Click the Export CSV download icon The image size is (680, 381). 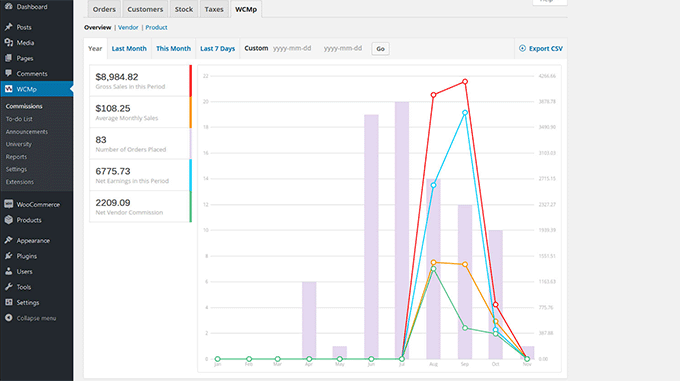click(x=522, y=48)
